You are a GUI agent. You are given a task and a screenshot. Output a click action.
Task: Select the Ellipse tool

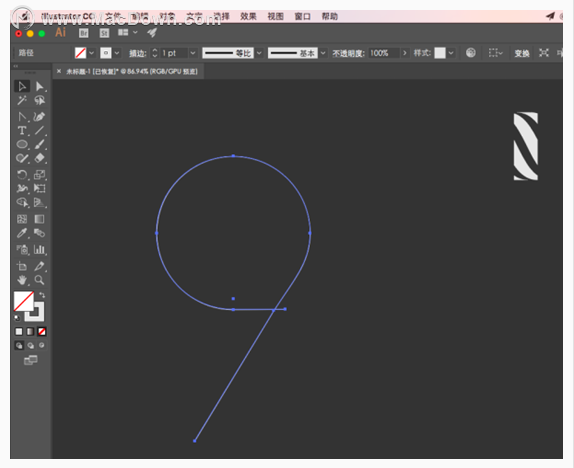coord(22,144)
